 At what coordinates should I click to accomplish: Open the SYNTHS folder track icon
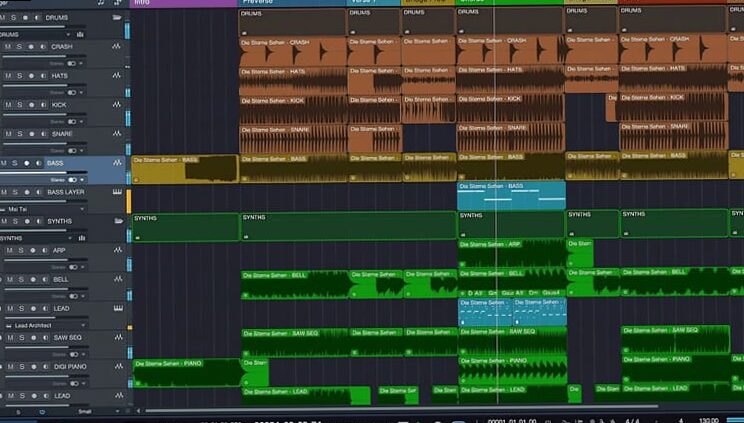pyautogui.click(x=118, y=221)
